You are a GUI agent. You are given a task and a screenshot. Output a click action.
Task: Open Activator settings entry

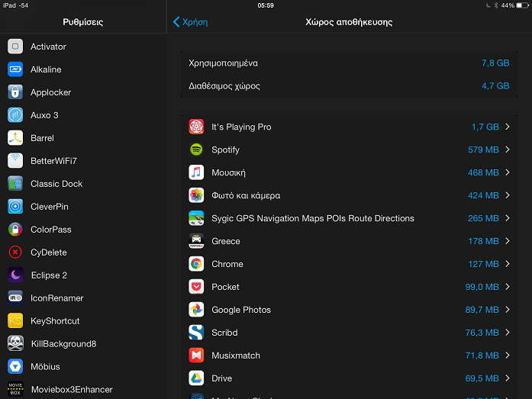(83, 47)
